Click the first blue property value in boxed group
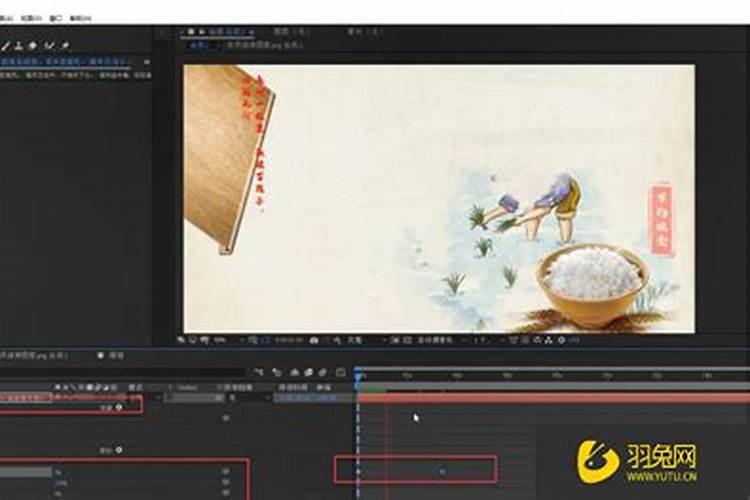This screenshot has height=500, width=750. point(58,472)
